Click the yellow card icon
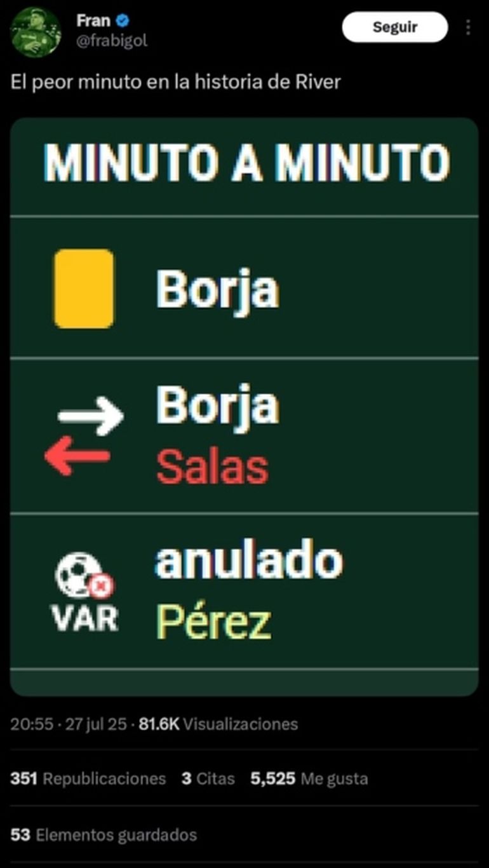489x868 pixels. [x=84, y=288]
